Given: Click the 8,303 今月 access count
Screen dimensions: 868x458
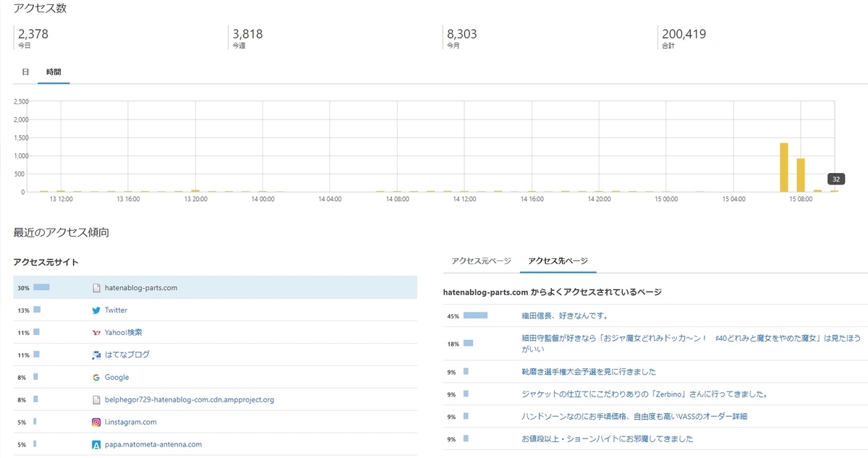Looking at the screenshot, I should click(x=462, y=34).
